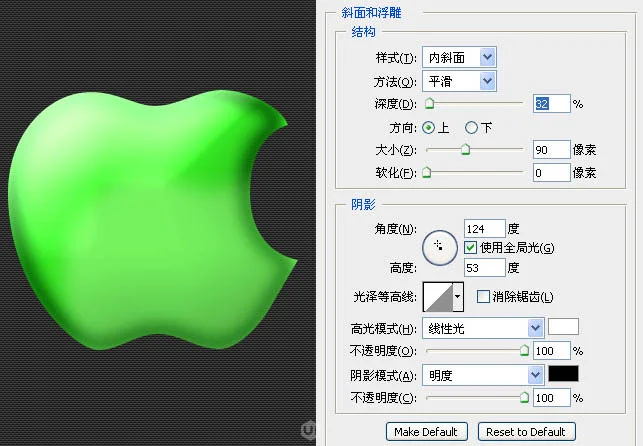Viewport: 643px width, 446px height.
Task: Click the black shadow color swatch
Action: tap(563, 374)
